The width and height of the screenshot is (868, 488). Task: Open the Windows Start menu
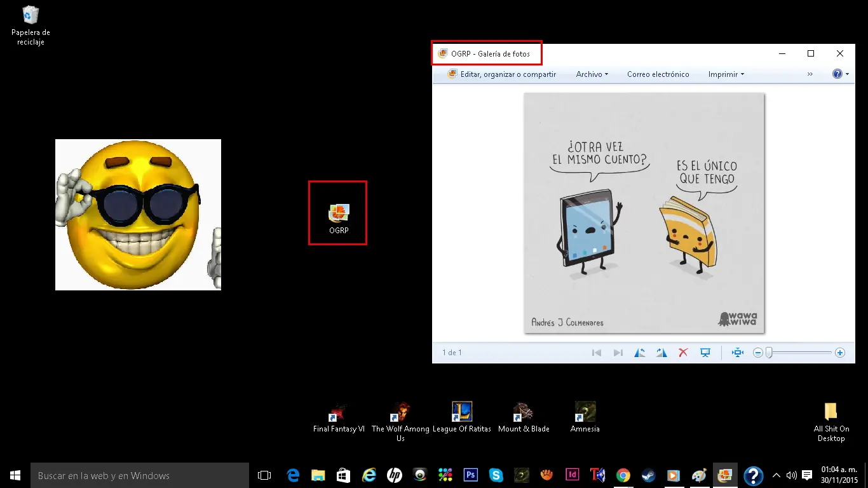pos(15,475)
